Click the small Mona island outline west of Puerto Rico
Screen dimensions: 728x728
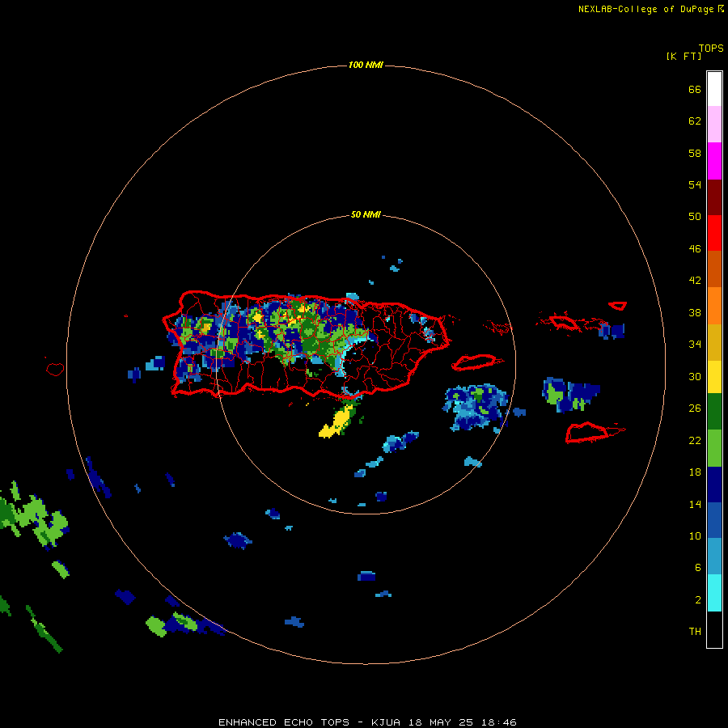[x=55, y=369]
